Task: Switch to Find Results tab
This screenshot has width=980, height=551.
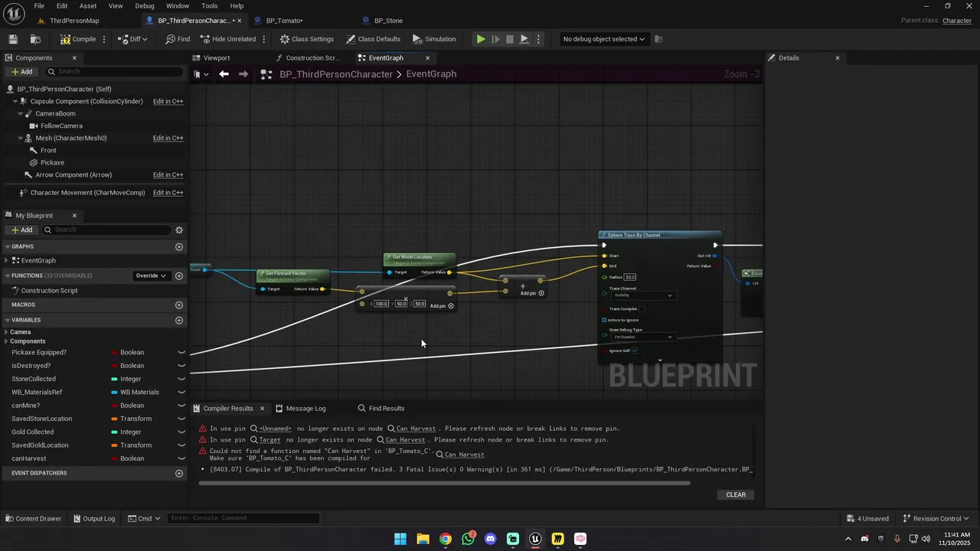Action: click(387, 409)
